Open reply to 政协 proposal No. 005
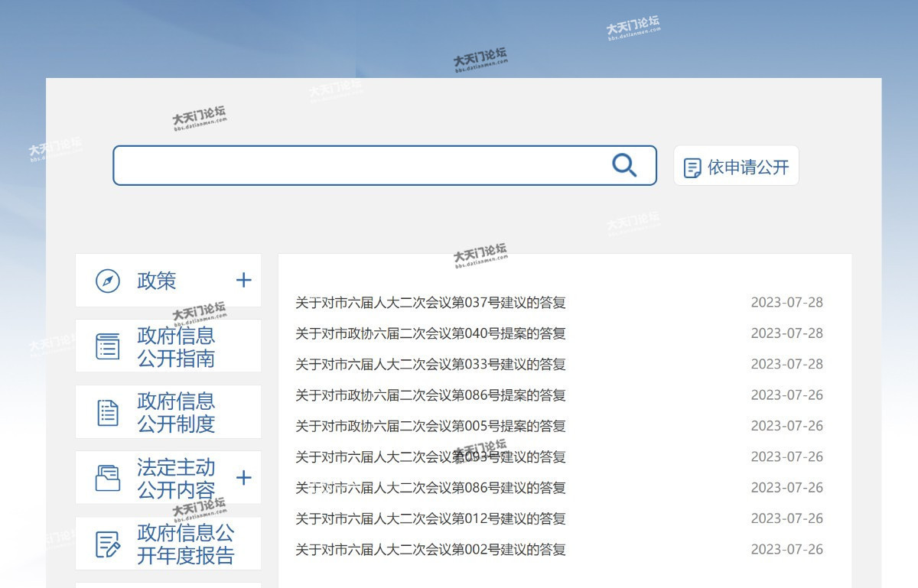This screenshot has width=918, height=588. pyautogui.click(x=431, y=426)
